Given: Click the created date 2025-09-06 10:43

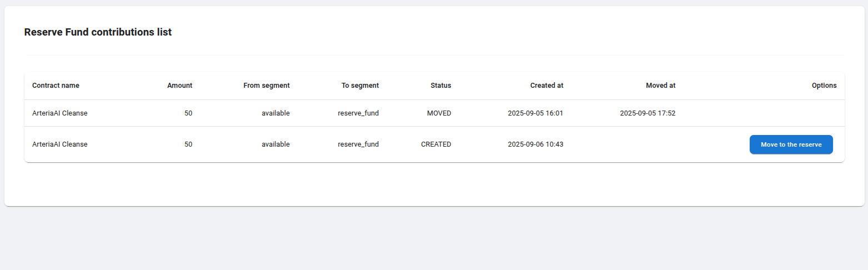Looking at the screenshot, I should [535, 144].
